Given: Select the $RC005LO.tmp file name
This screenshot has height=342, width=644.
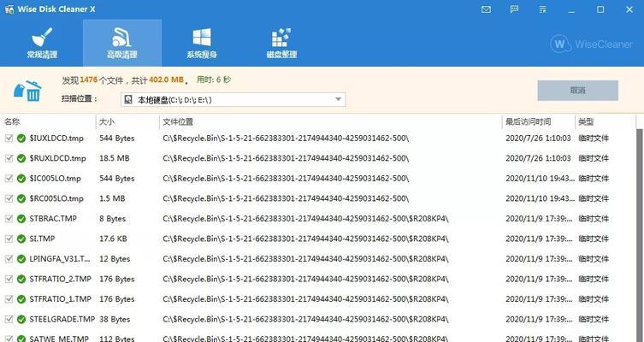Looking at the screenshot, I should 56,198.
